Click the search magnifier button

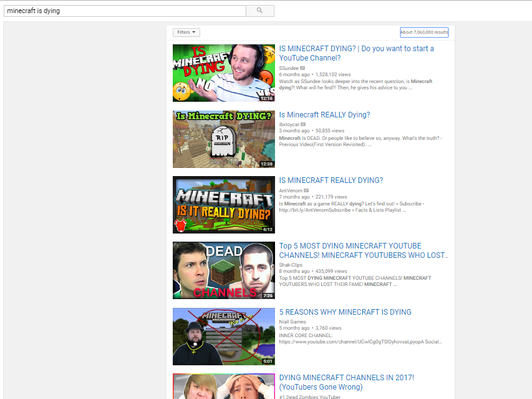[x=260, y=11]
